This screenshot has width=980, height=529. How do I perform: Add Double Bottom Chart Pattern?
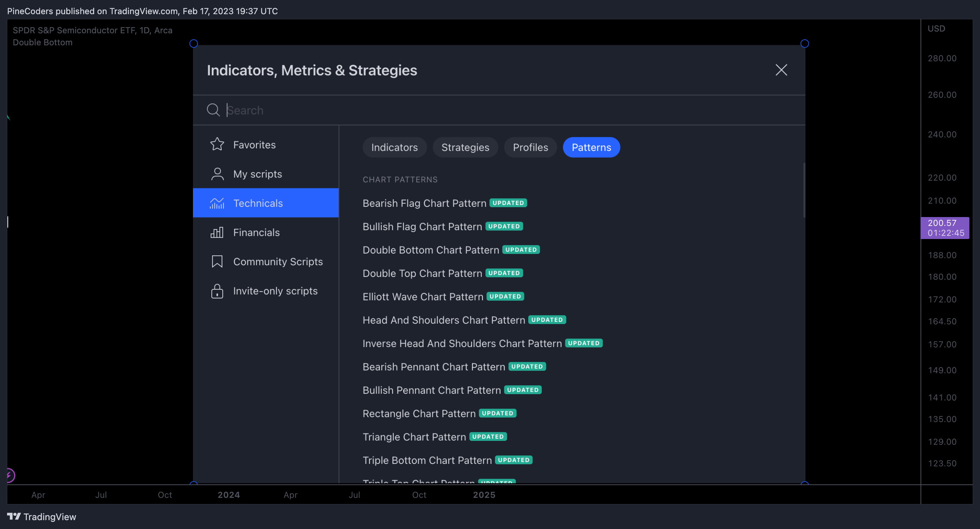[431, 250]
